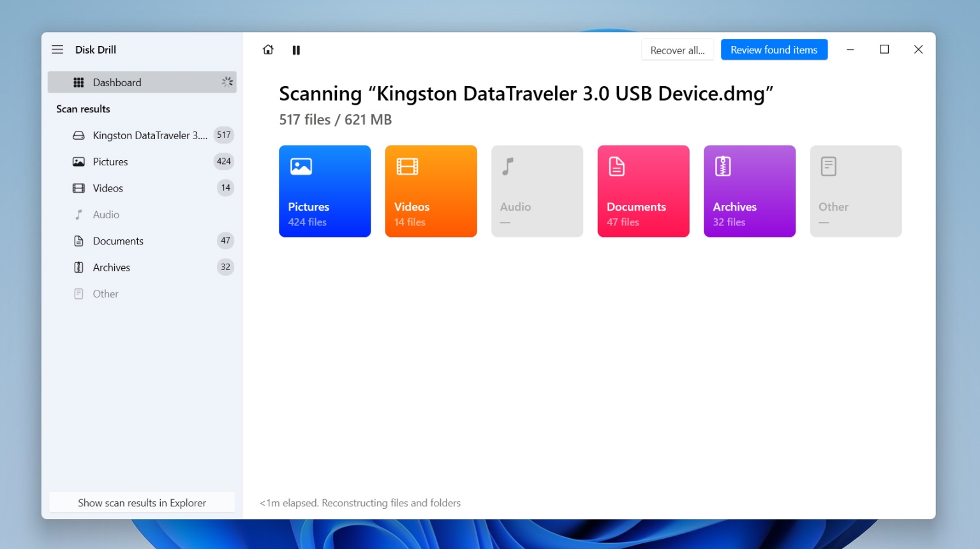
Task: Open the gray Audio card
Action: point(537,191)
